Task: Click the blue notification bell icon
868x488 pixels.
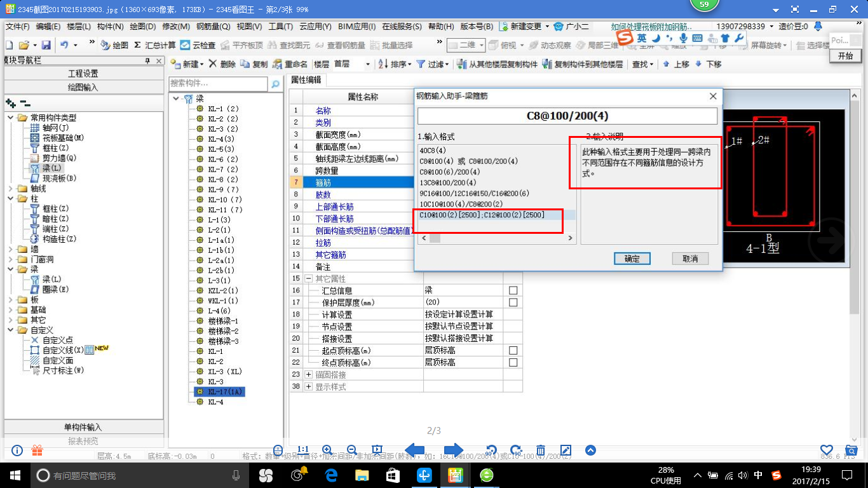Action: pos(818,26)
